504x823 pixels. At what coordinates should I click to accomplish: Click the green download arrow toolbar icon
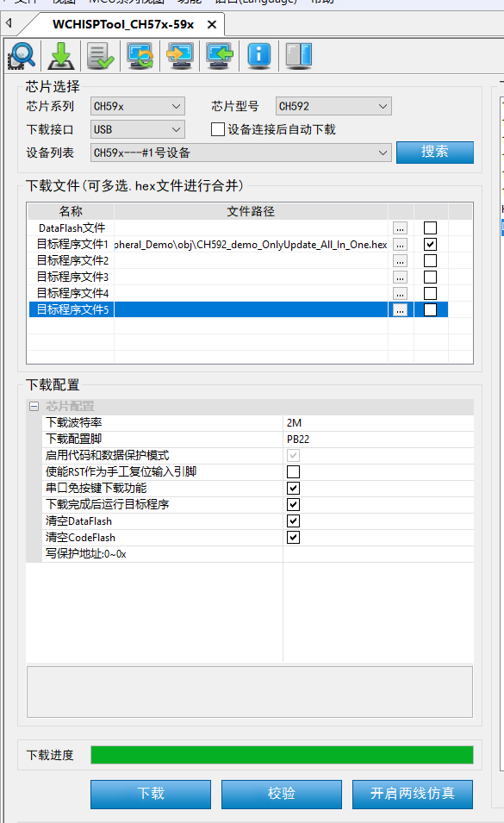(x=61, y=56)
